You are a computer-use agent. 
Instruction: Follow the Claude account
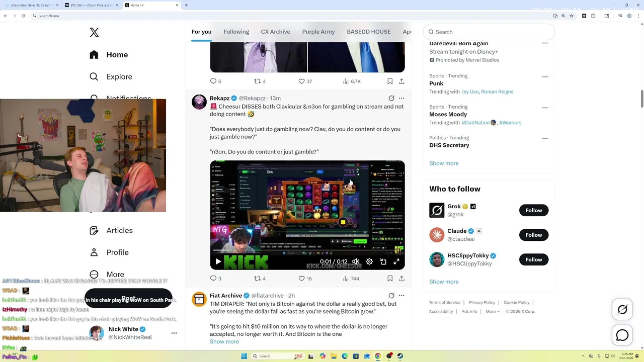(534, 235)
